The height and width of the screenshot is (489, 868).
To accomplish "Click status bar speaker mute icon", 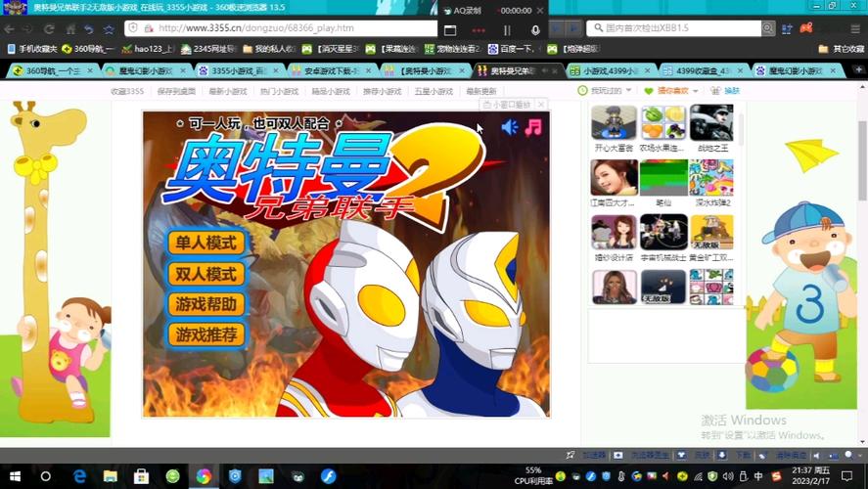I will coord(816,455).
